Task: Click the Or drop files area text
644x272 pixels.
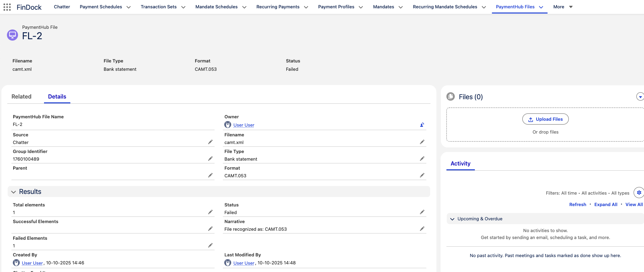Action: coord(545,132)
